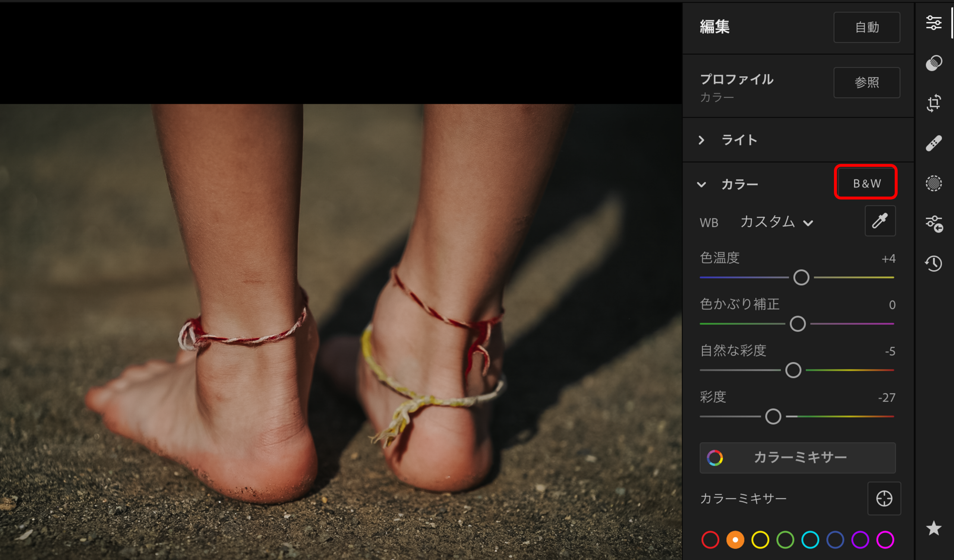Select the yellow color mixer channel
This screenshot has height=560, width=954.
pos(760,540)
